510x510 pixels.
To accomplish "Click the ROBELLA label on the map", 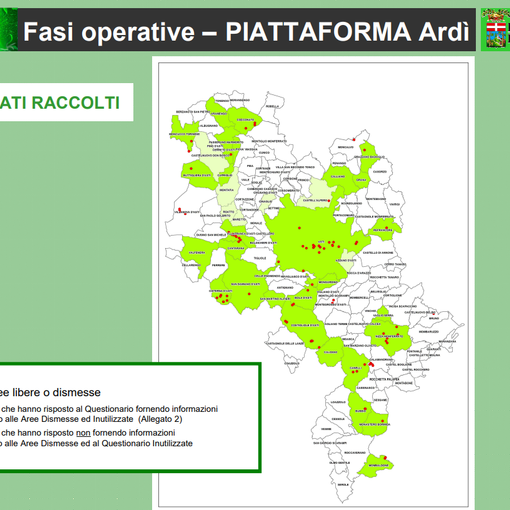I will pos(272,107).
